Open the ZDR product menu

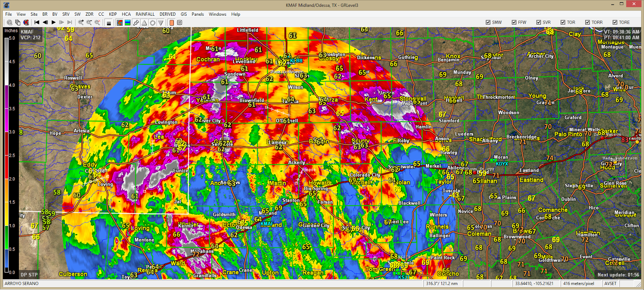89,14
